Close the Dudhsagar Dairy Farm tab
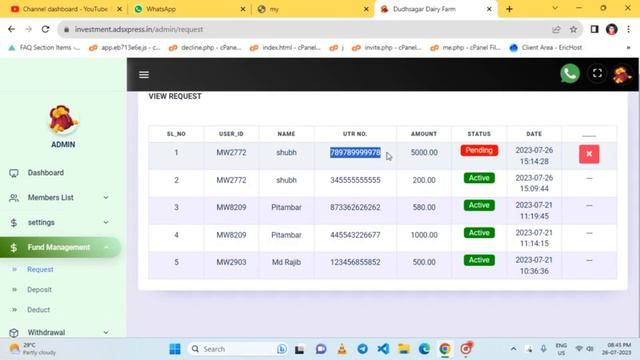The height and width of the screenshot is (360, 640). click(x=489, y=9)
